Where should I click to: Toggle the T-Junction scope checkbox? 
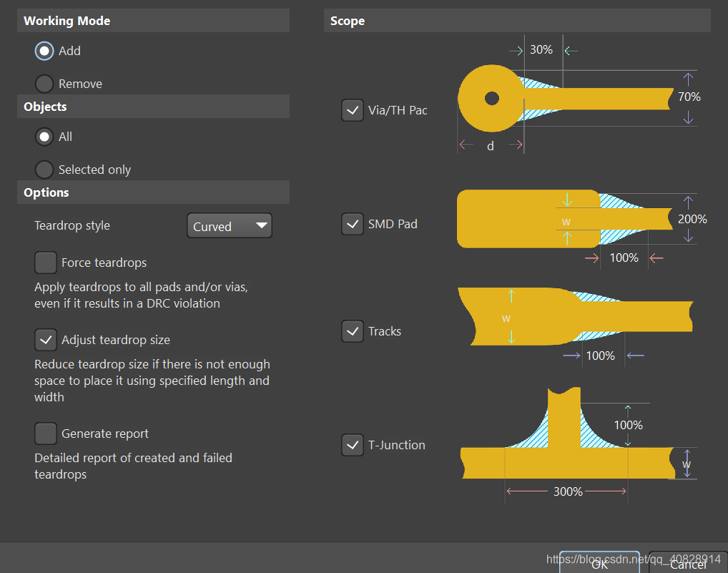pyautogui.click(x=353, y=445)
